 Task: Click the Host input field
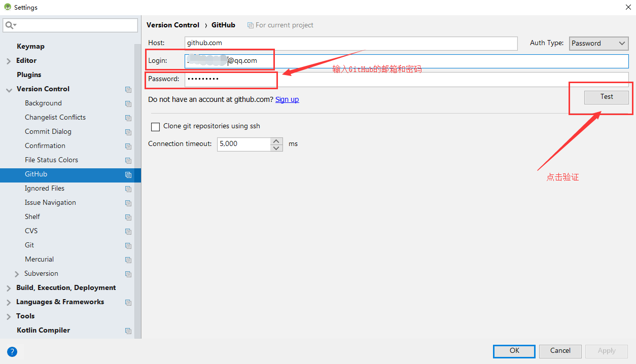pos(351,43)
